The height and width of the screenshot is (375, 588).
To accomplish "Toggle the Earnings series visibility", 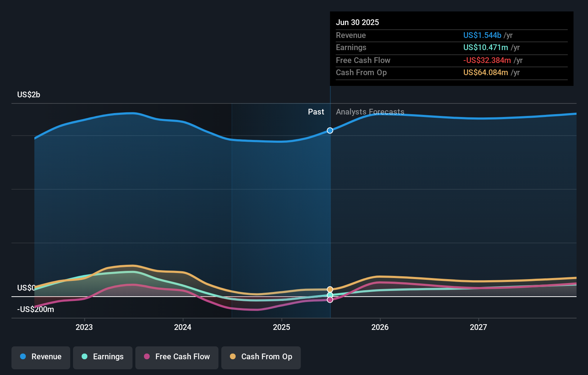I will pyautogui.click(x=103, y=357).
